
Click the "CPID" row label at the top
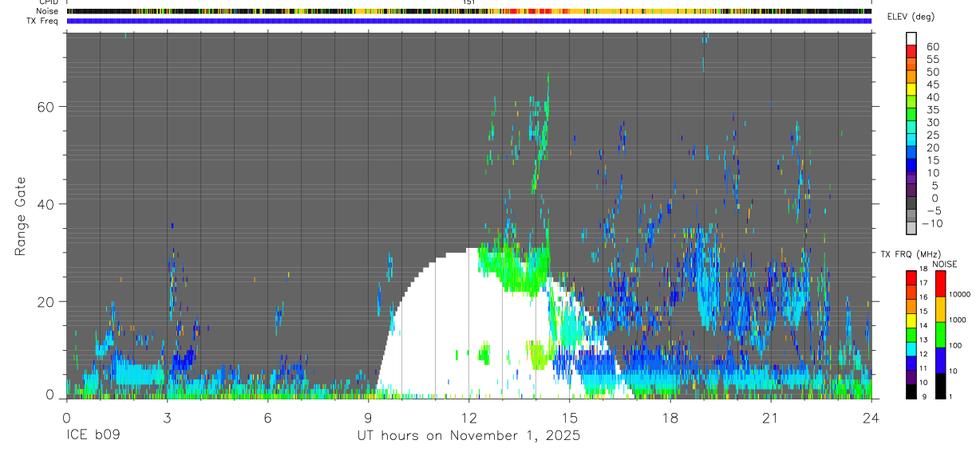coord(48,2)
